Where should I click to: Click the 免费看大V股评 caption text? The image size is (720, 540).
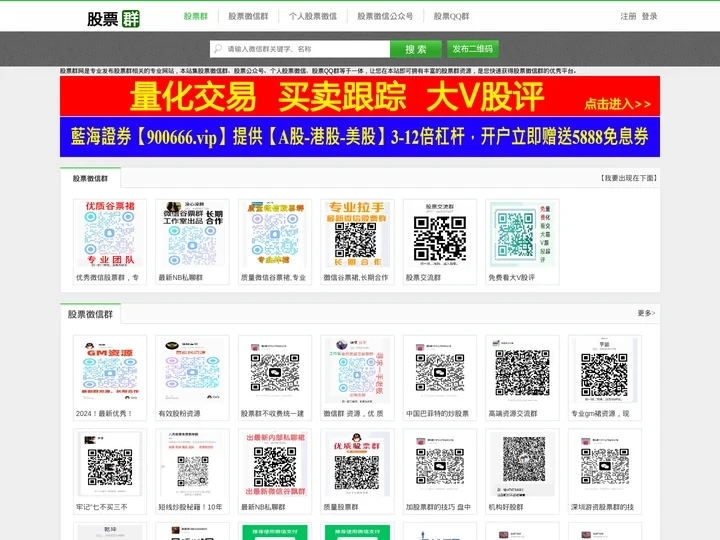point(512,278)
